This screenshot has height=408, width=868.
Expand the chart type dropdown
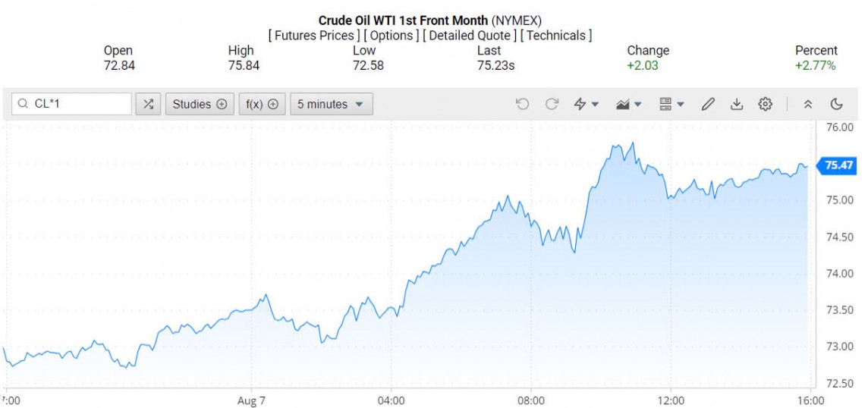point(628,104)
